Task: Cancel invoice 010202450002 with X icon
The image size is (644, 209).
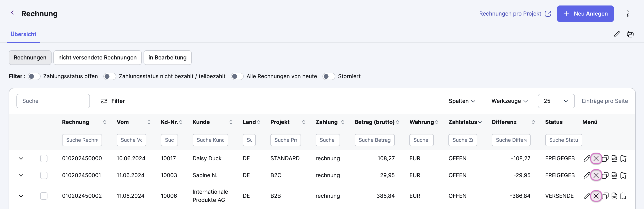Action: click(x=596, y=196)
